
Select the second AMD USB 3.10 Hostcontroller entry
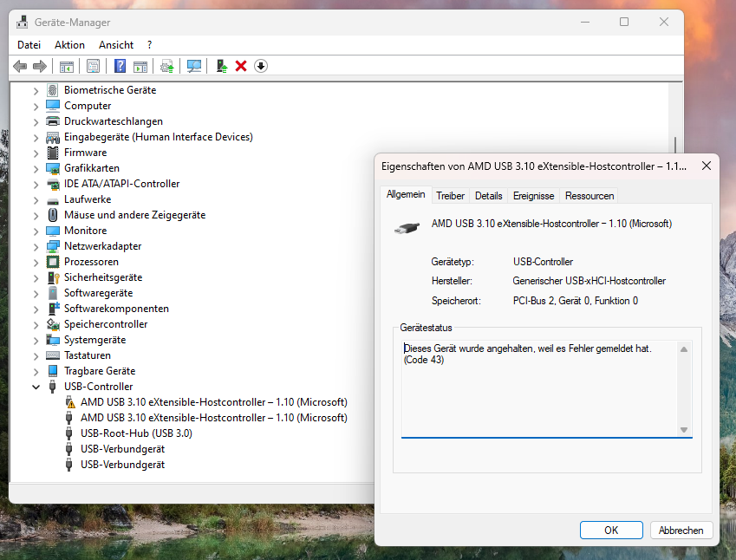coord(213,418)
